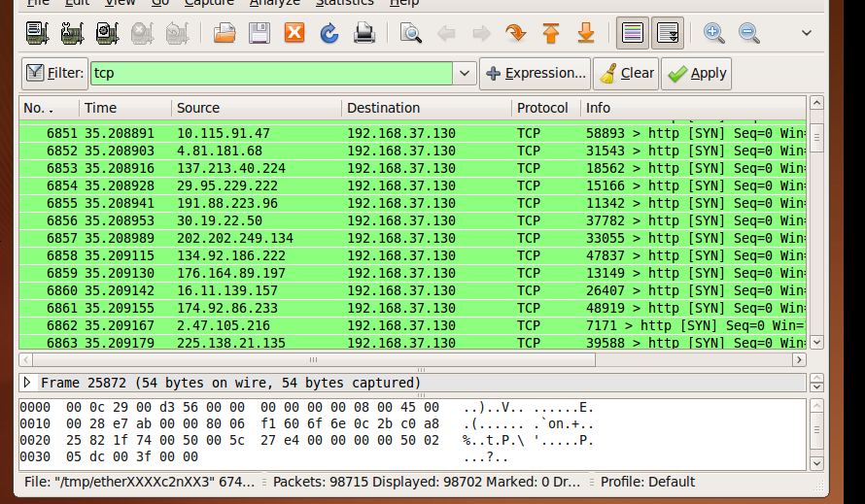
Task: Print packets with printer icon
Action: point(364,33)
